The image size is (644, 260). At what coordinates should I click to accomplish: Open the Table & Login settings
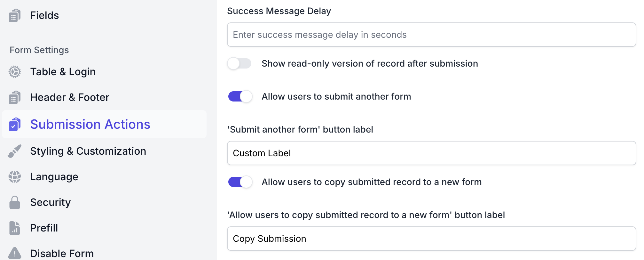tap(63, 72)
